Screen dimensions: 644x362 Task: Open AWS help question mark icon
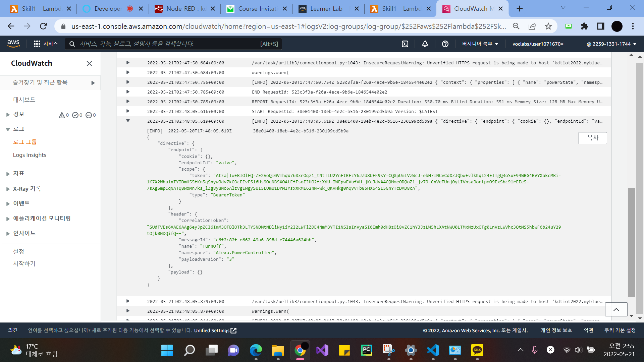coord(445,44)
